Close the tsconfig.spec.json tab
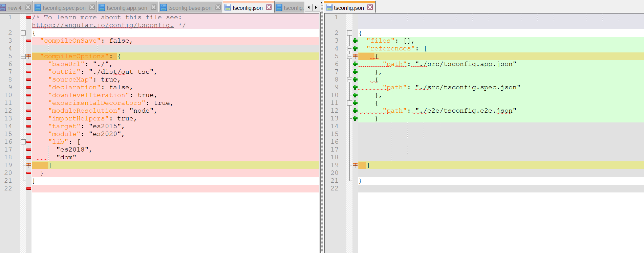Screen dimensions: 644x253 (x=92, y=7)
